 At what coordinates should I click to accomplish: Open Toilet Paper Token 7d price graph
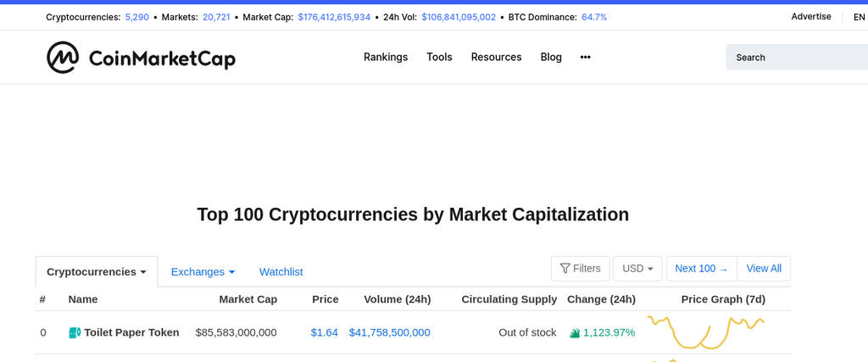coord(705,331)
